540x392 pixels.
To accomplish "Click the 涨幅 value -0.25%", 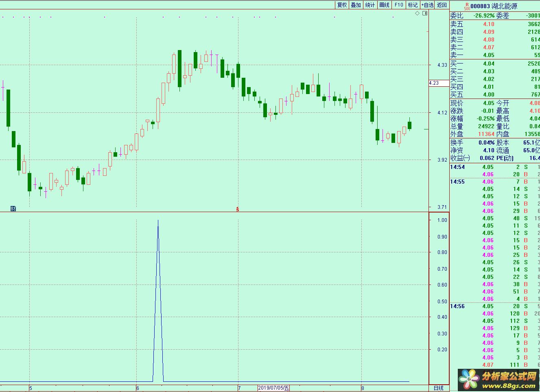I will (485, 118).
